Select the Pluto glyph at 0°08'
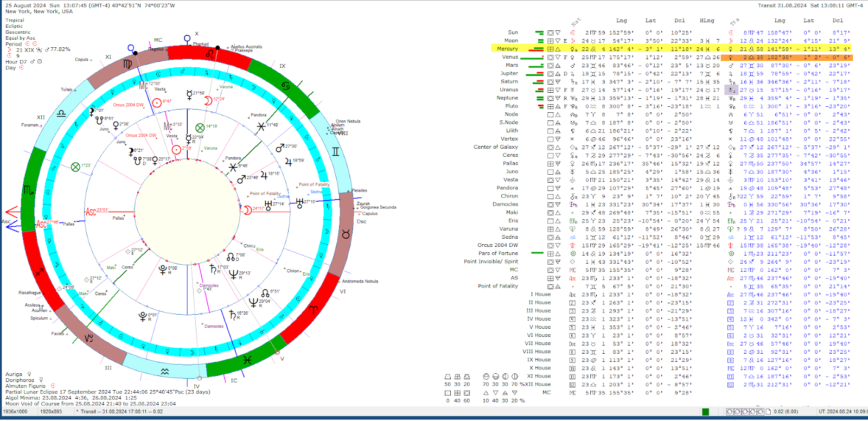Image resolution: width=868 pixels, height=421 pixels. [x=163, y=269]
